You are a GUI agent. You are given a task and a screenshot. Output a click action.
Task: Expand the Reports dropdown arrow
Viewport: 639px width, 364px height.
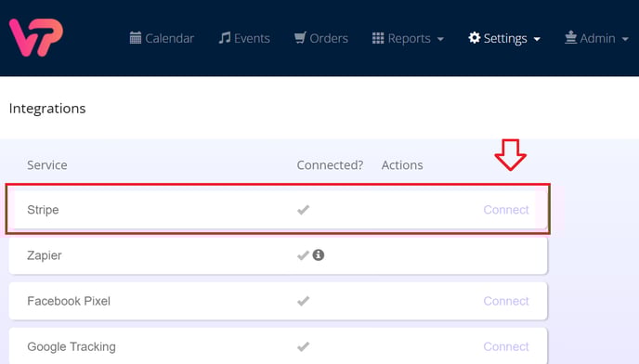[440, 39]
